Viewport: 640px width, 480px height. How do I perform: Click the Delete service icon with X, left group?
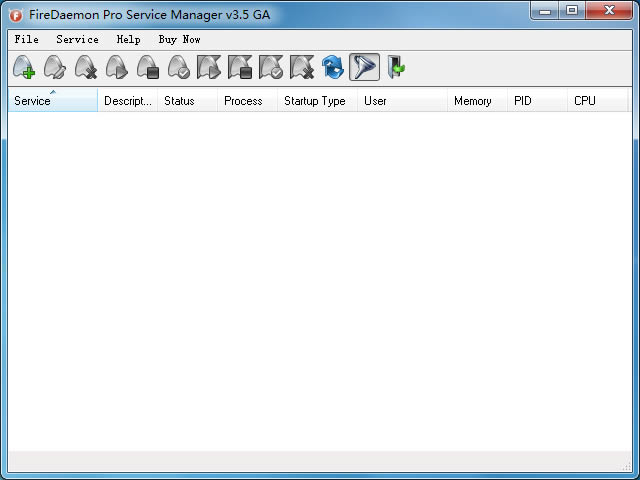[x=86, y=67]
